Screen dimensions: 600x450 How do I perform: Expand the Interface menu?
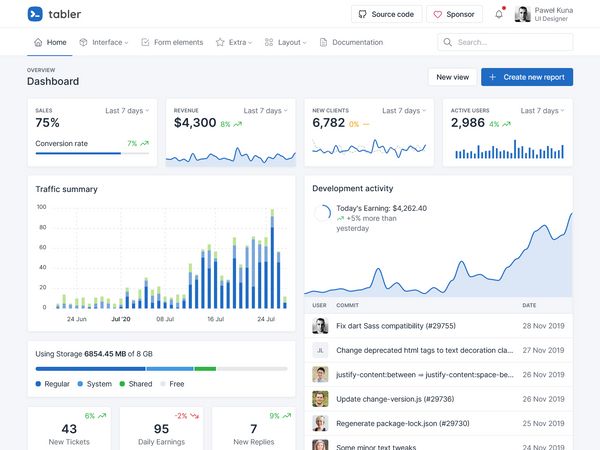point(104,42)
